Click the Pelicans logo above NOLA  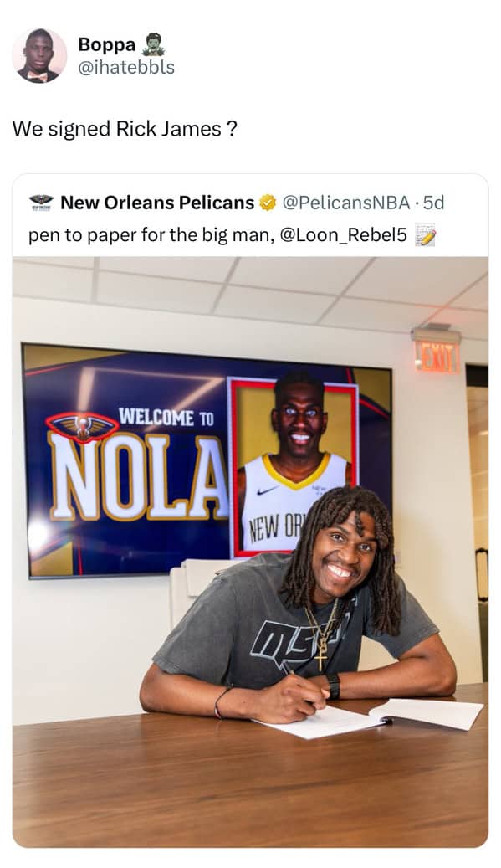tap(83, 426)
